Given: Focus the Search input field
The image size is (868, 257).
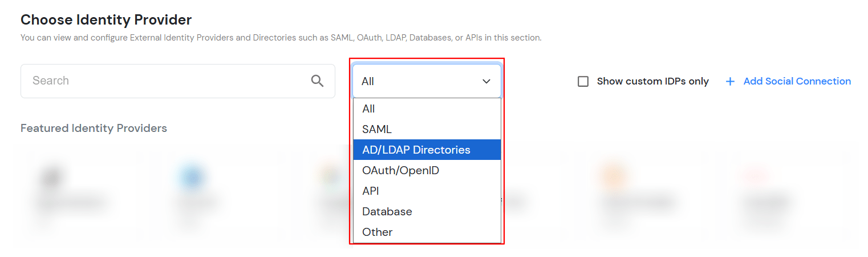Looking at the screenshot, I should [165, 81].
